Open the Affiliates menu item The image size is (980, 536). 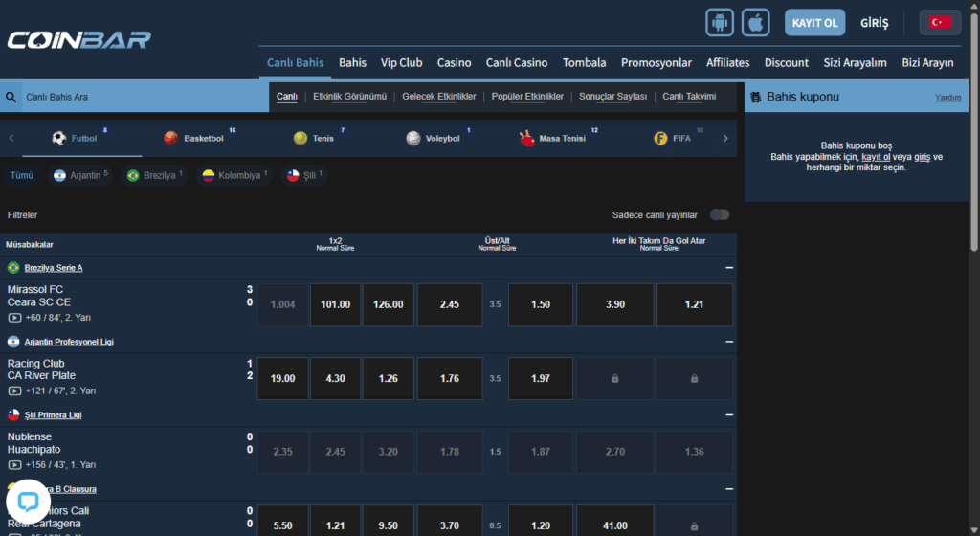coord(727,62)
